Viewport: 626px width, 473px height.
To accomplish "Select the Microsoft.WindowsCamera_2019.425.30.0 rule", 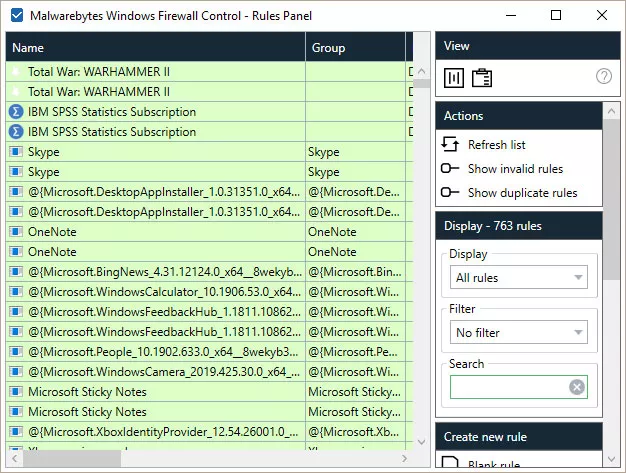I will click(156, 372).
